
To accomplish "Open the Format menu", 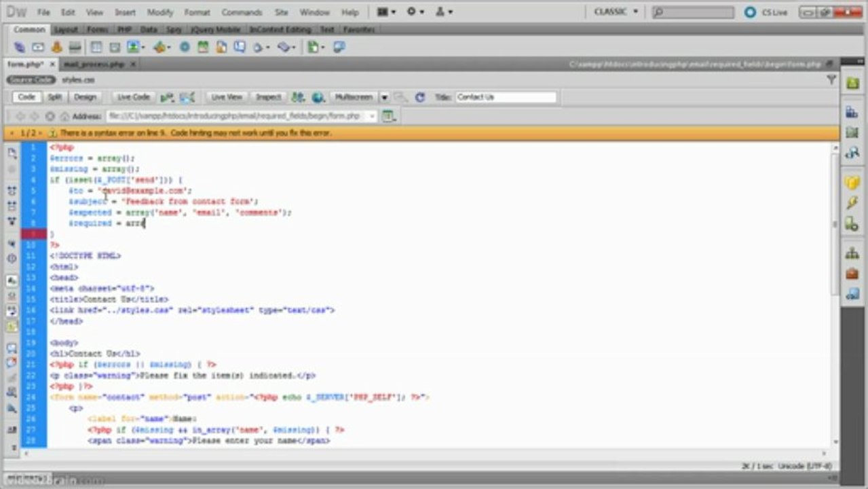I will pyautogui.click(x=197, y=12).
